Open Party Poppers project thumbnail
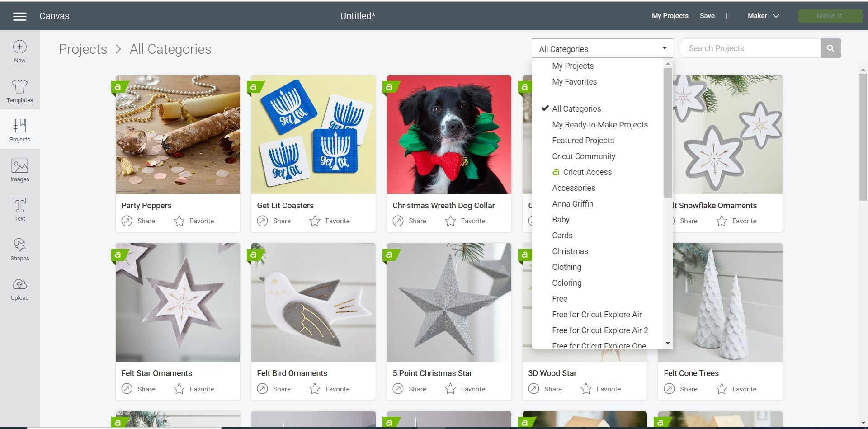The height and width of the screenshot is (429, 868). pos(178,135)
